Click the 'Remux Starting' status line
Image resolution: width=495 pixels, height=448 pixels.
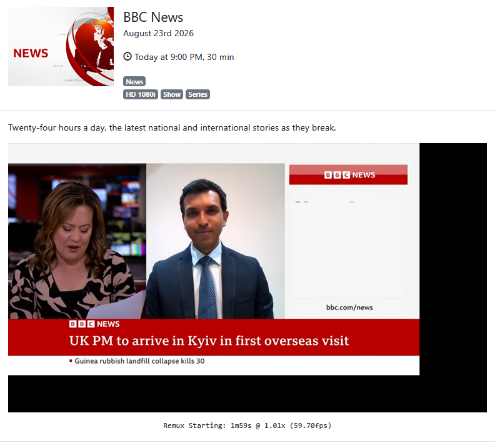[x=247, y=426]
